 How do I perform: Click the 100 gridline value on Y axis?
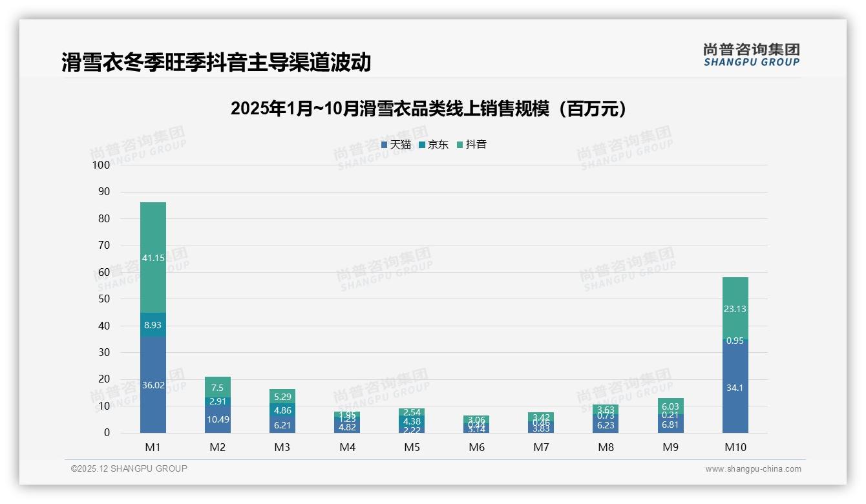coord(100,165)
